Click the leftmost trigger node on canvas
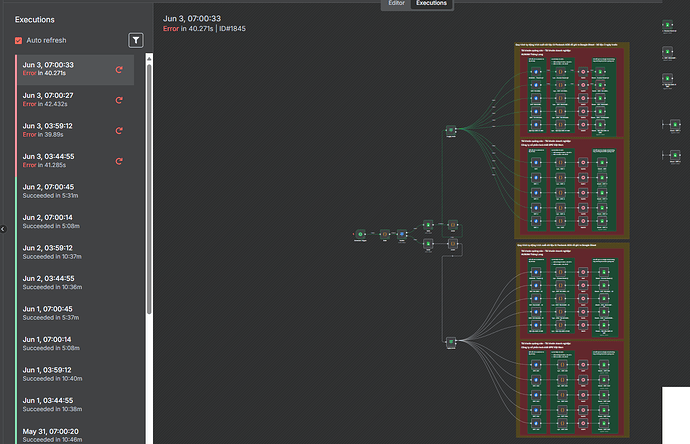Screen dimensions: 690x444 pyautogui.click(x=361, y=235)
